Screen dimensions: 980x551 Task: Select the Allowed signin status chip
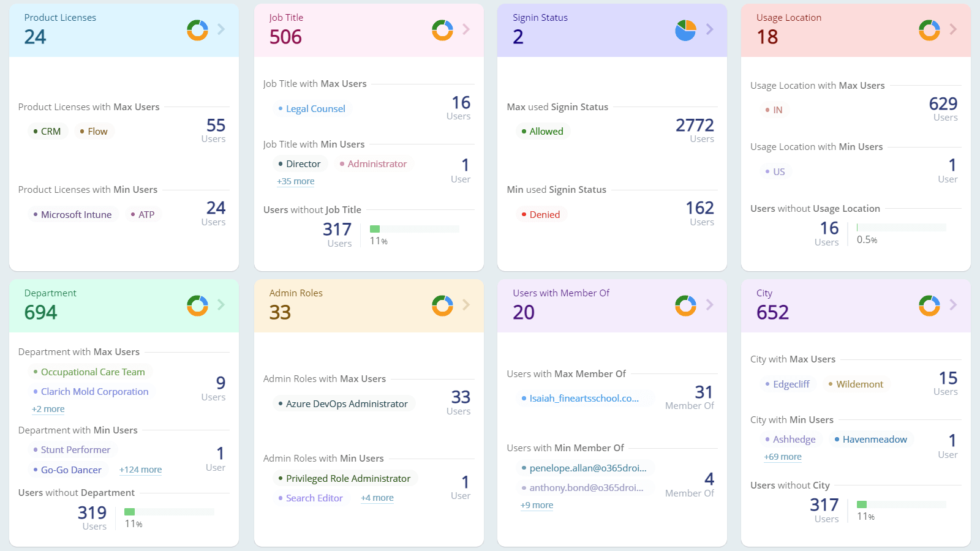click(x=543, y=130)
